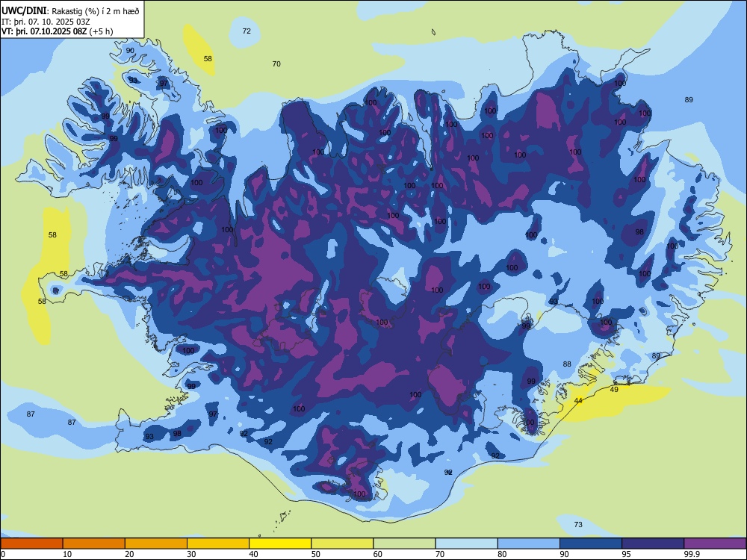Click the 49 humidity value on the map
Image resolution: width=747 pixels, height=560 pixels.
[x=614, y=389]
